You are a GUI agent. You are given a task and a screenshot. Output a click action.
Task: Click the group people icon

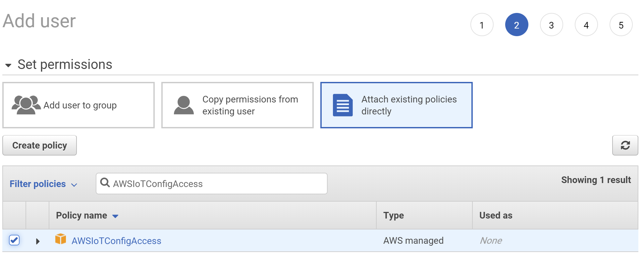(x=26, y=105)
